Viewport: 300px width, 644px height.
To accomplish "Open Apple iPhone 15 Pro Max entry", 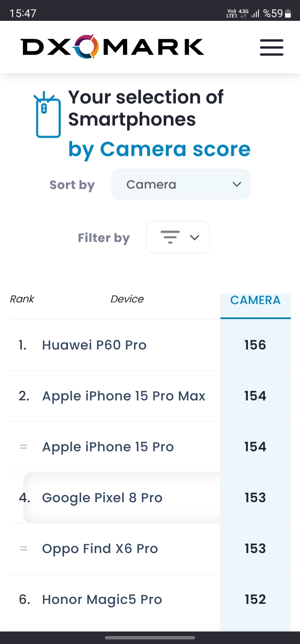I will click(x=124, y=396).
